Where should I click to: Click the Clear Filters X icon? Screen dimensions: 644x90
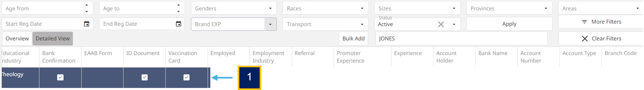pyautogui.click(x=585, y=39)
